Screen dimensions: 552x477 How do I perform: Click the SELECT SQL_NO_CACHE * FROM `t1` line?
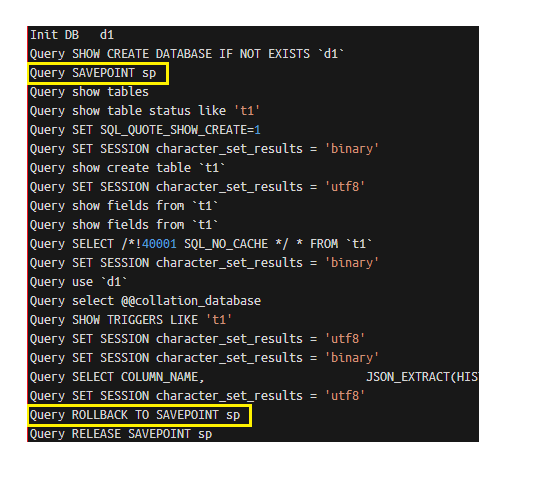201,244
